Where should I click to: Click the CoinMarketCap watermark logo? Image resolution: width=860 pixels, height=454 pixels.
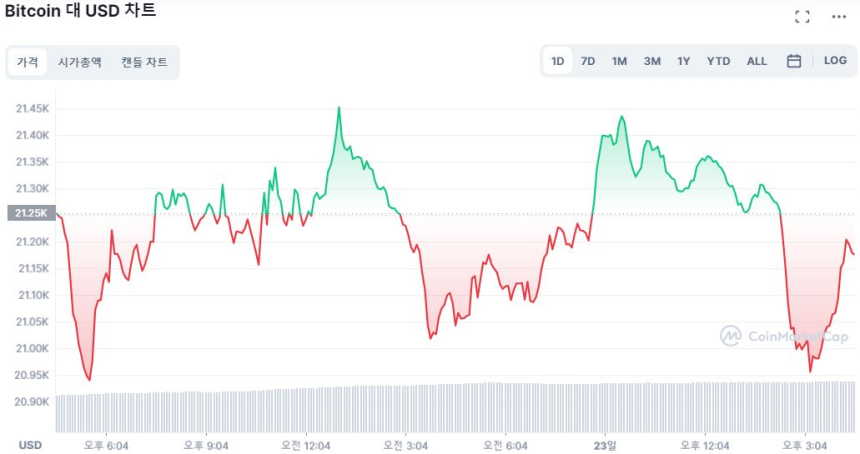click(785, 336)
